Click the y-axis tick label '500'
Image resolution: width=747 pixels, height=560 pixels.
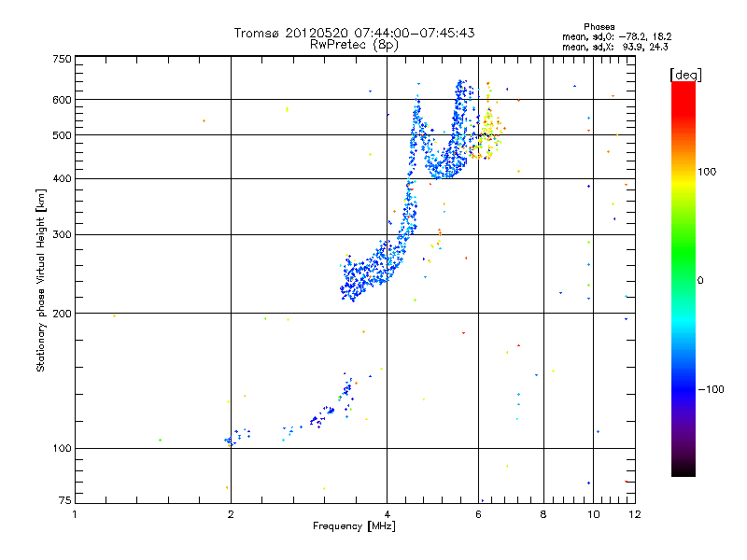pyautogui.click(x=62, y=135)
